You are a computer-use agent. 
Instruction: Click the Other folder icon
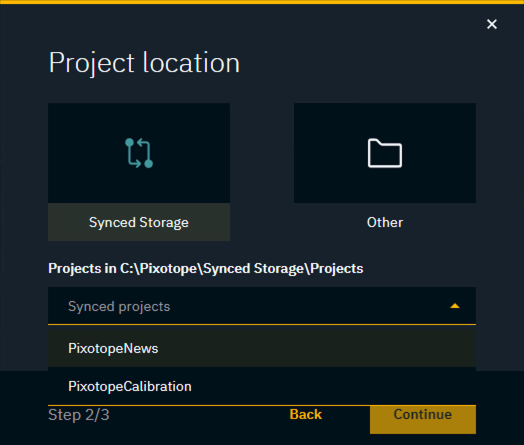click(385, 153)
